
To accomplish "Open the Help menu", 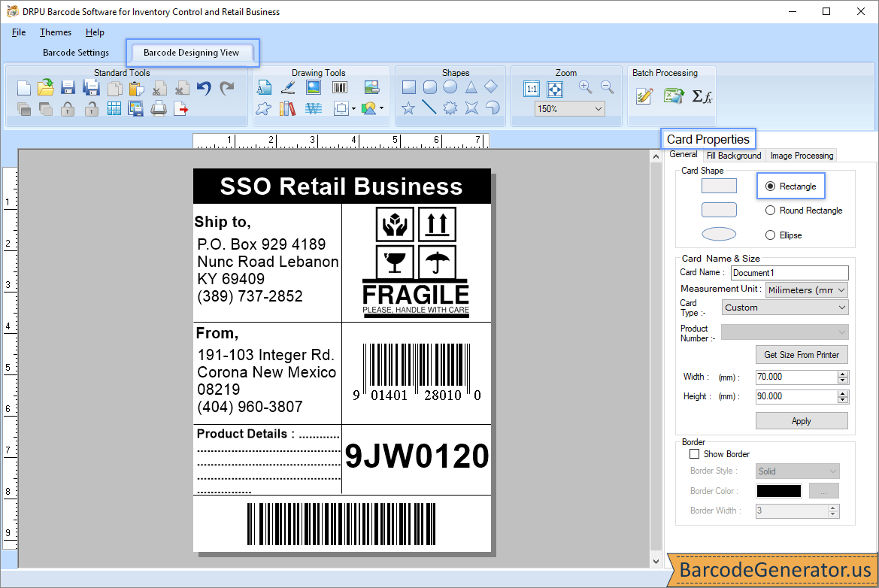I will coord(95,32).
